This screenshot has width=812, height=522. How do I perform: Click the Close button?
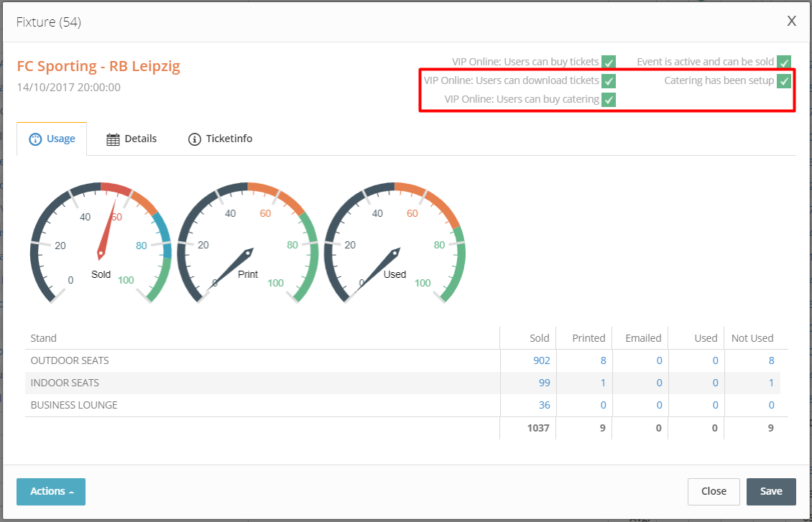click(x=714, y=491)
